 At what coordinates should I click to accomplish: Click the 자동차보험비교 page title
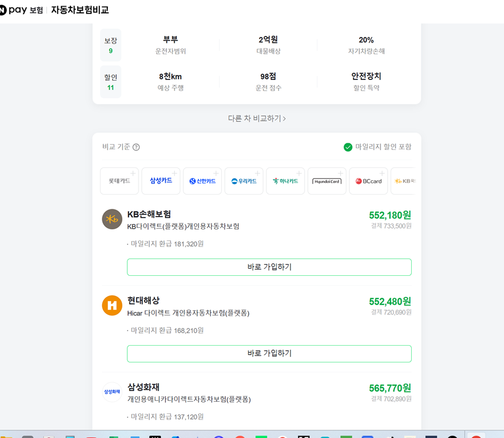pos(80,10)
